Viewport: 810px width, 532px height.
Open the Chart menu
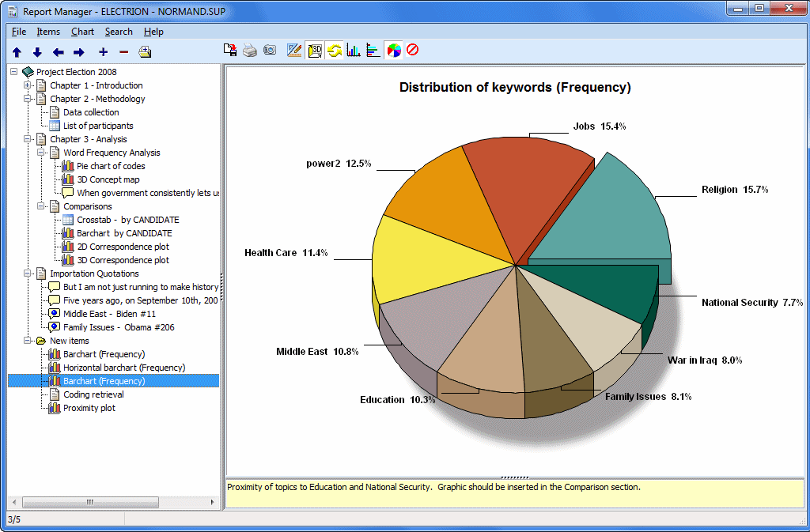pyautogui.click(x=82, y=32)
